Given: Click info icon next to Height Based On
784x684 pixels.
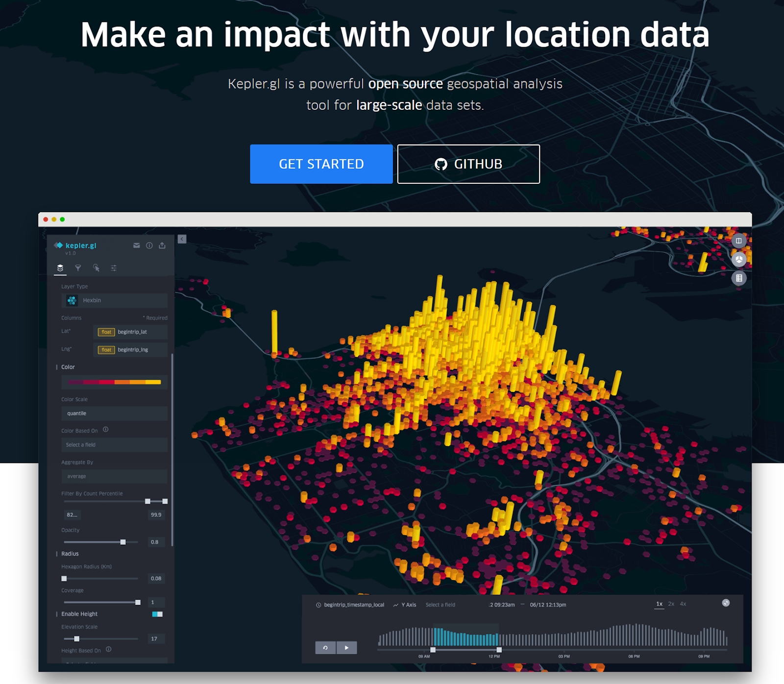Looking at the screenshot, I should (x=109, y=650).
